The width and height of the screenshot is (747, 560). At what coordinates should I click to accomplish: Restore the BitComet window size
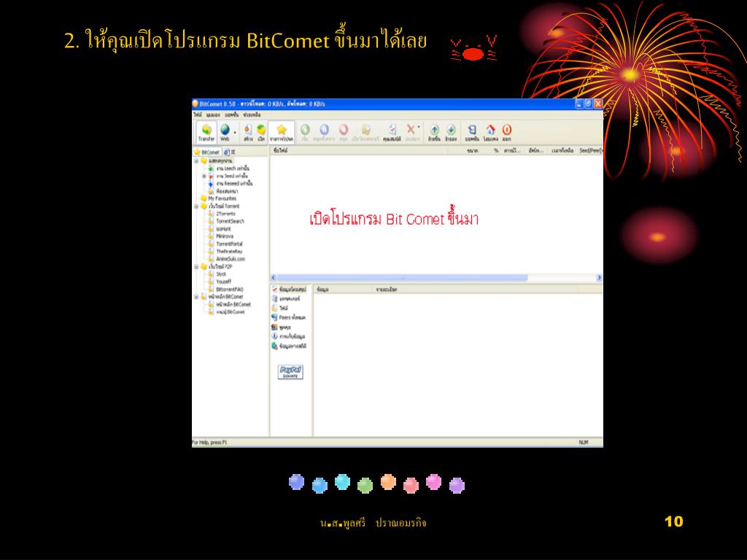click(589, 104)
